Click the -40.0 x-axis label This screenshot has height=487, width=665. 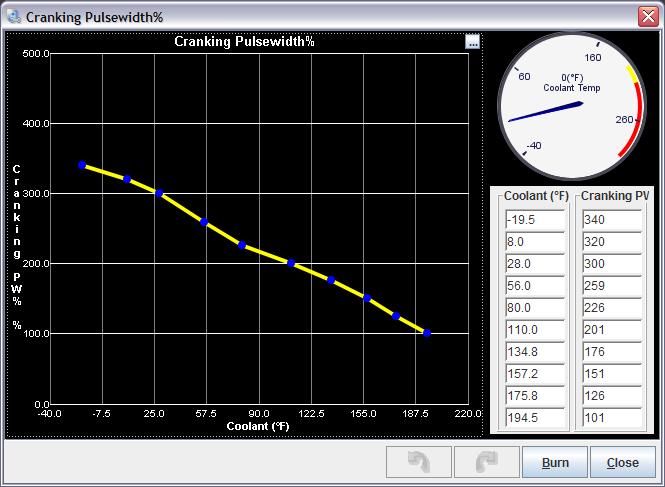(50, 414)
